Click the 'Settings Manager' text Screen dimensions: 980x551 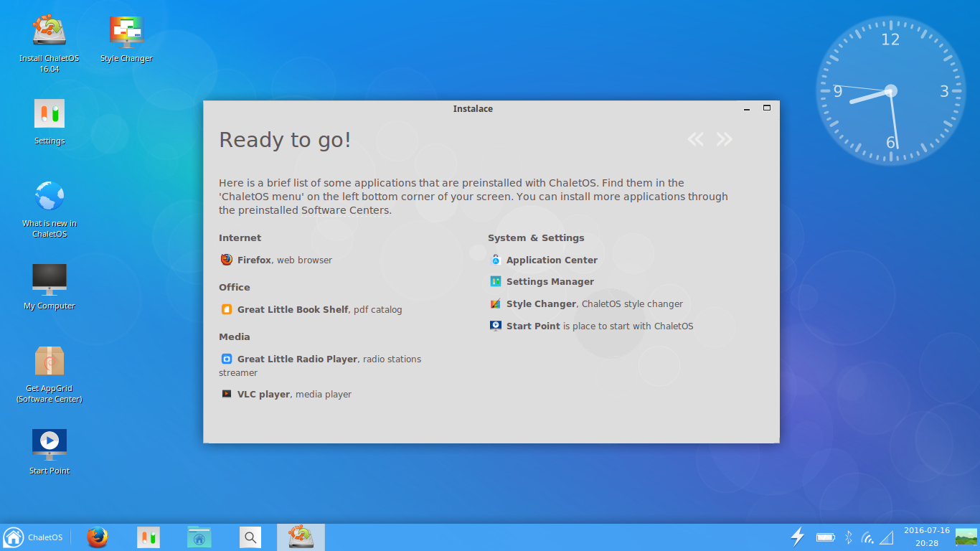[x=550, y=281]
